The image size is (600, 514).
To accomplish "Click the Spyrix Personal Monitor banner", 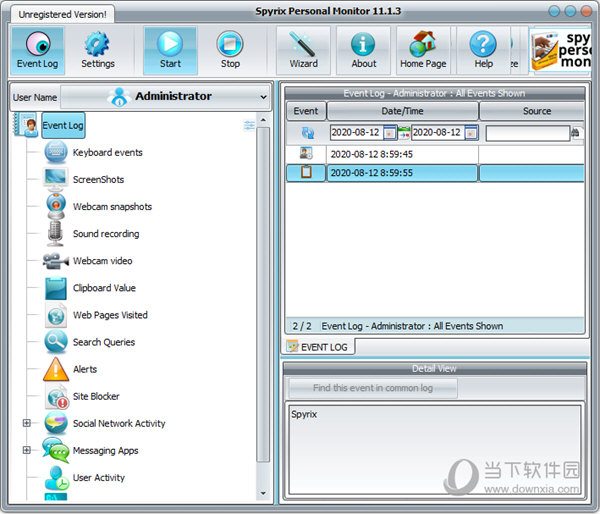I will [x=561, y=50].
